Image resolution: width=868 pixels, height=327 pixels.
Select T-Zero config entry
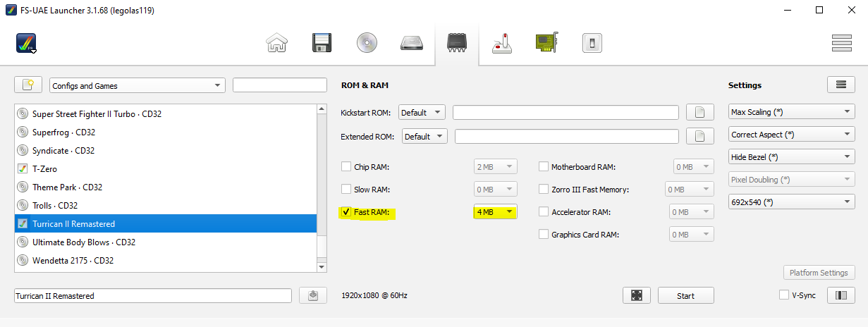coord(166,168)
